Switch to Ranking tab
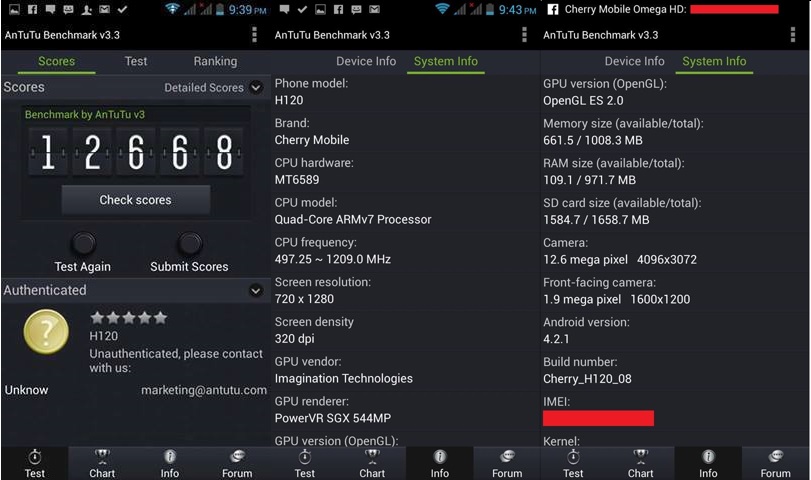Viewport: 811px width, 480px height. [x=215, y=61]
